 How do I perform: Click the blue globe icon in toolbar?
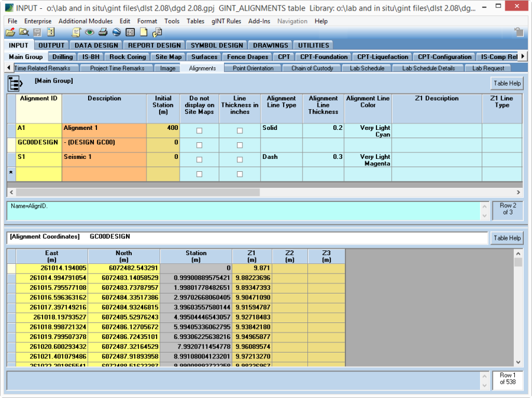point(116,32)
